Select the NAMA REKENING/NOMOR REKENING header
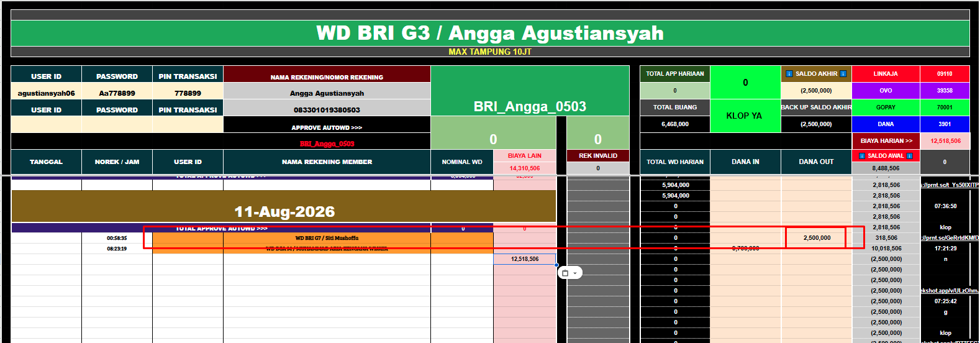The width and height of the screenshot is (980, 343). tap(327, 75)
